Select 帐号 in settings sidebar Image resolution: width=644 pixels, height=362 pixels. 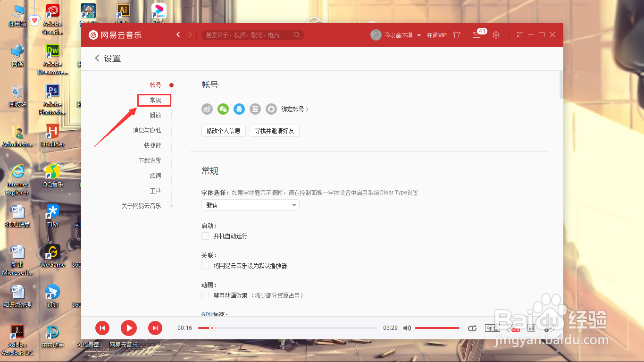[155, 85]
